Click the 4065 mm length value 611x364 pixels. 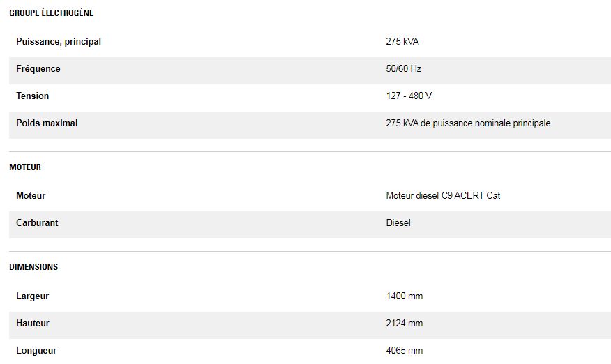tap(405, 351)
